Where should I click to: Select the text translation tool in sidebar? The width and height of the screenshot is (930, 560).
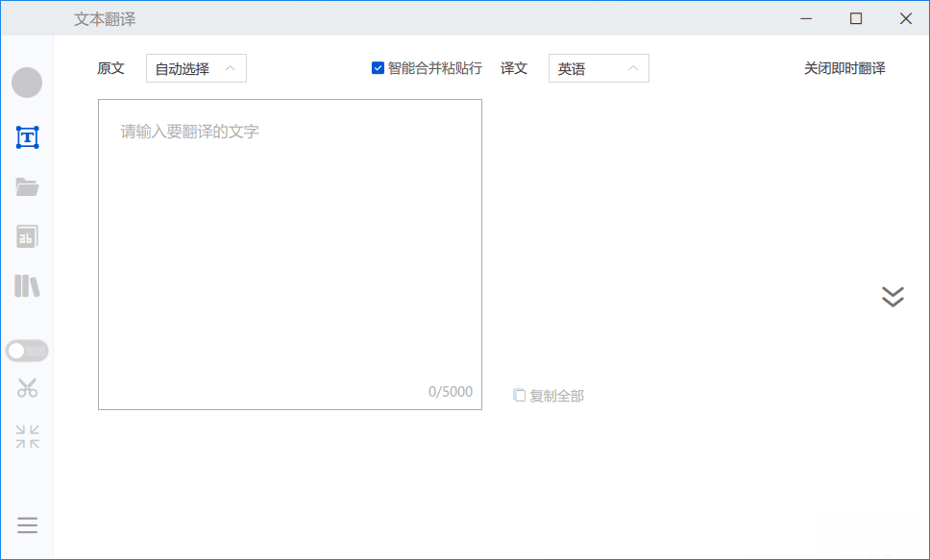27,136
